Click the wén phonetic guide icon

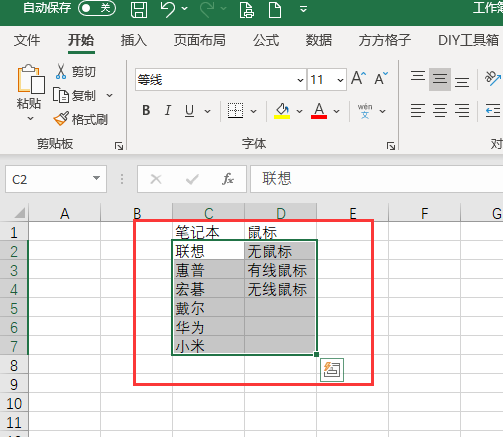[x=365, y=111]
